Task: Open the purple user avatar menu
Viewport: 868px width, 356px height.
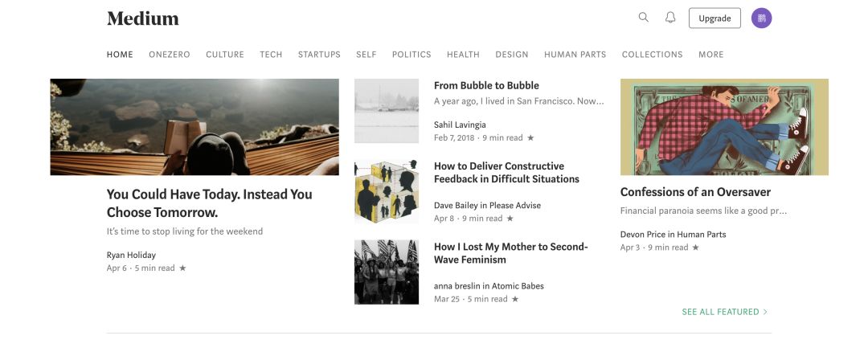Action: (x=761, y=18)
